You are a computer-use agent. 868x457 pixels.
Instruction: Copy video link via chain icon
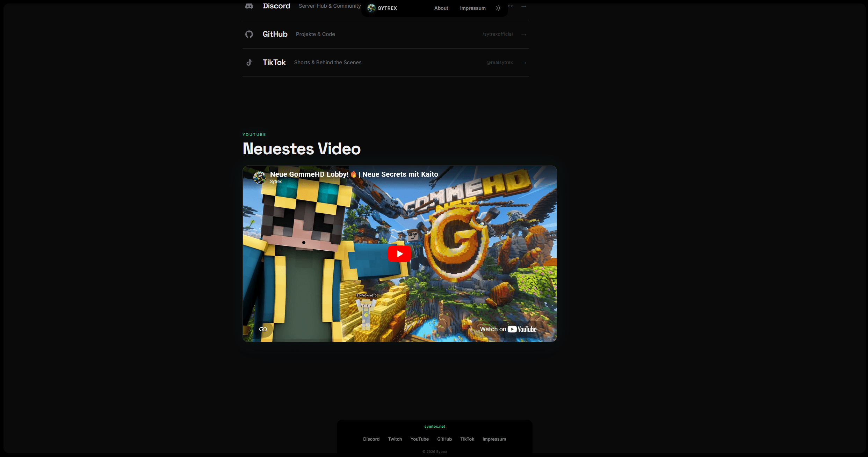[263, 329]
